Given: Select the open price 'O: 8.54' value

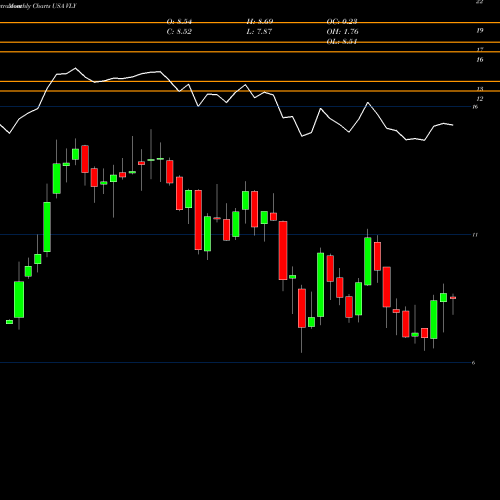Looking at the screenshot, I should 179,22.
